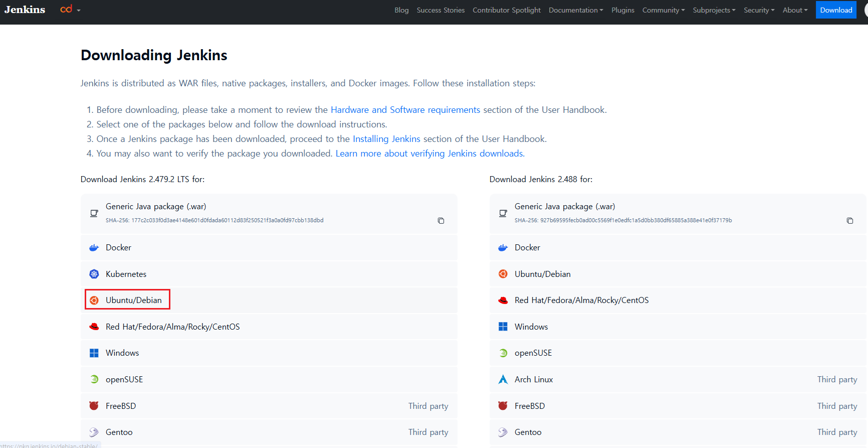
Task: Click the openSUSE chameleon icon under LTS
Action: click(94, 379)
